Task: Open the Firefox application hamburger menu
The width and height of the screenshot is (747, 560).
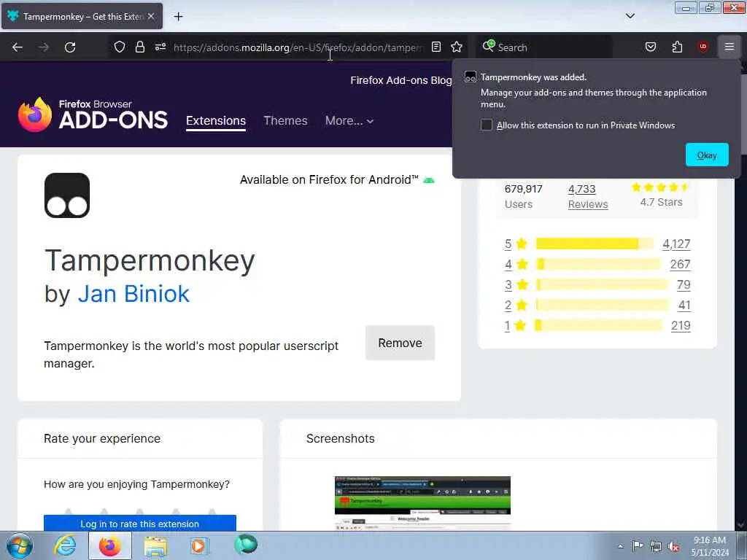Action: (729, 47)
